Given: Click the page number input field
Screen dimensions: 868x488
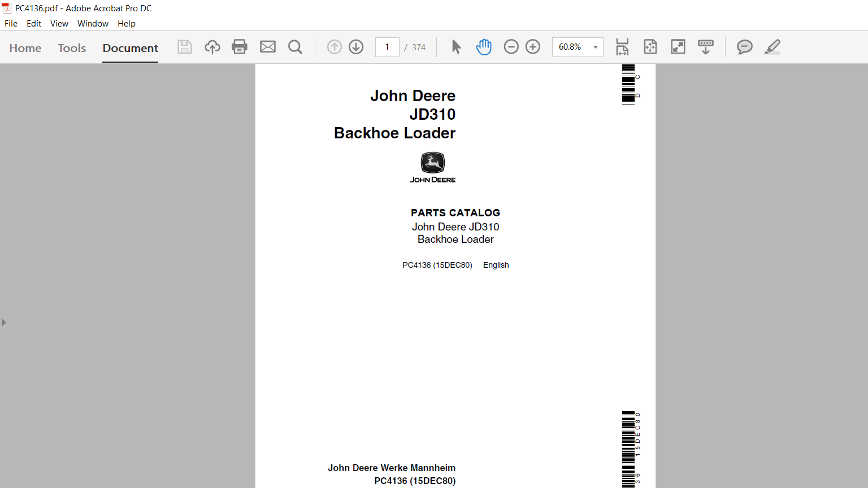Looking at the screenshot, I should click(387, 47).
